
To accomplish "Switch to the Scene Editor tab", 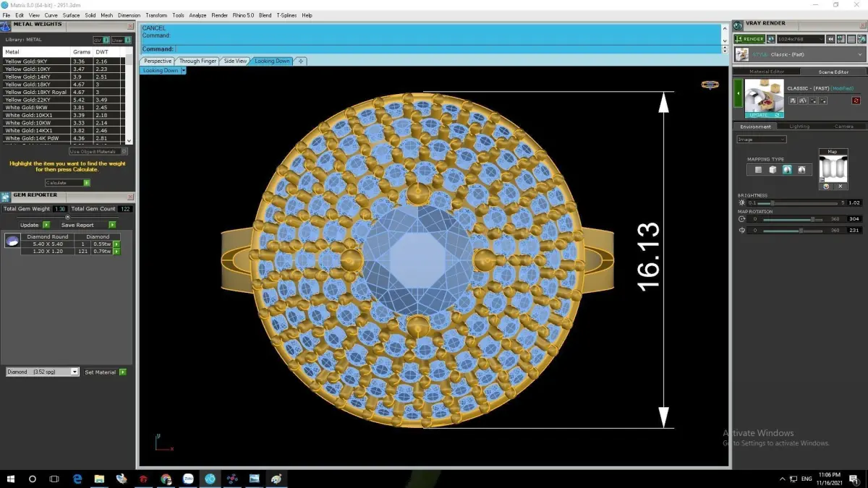I will click(833, 72).
